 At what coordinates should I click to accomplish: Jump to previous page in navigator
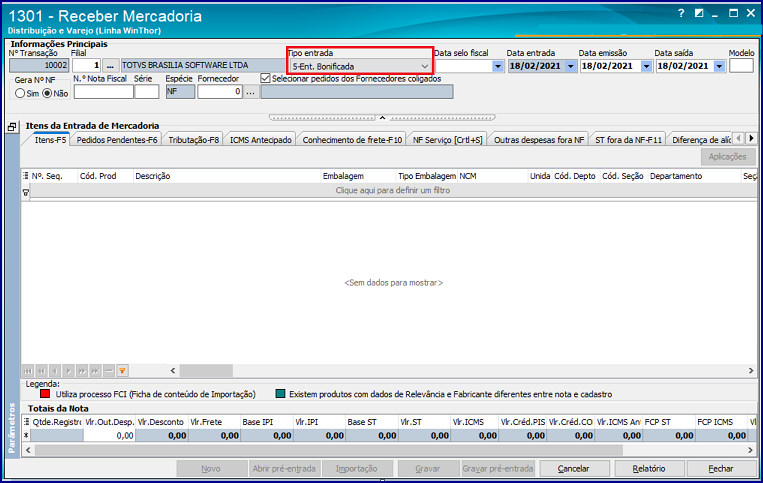tap(42, 371)
